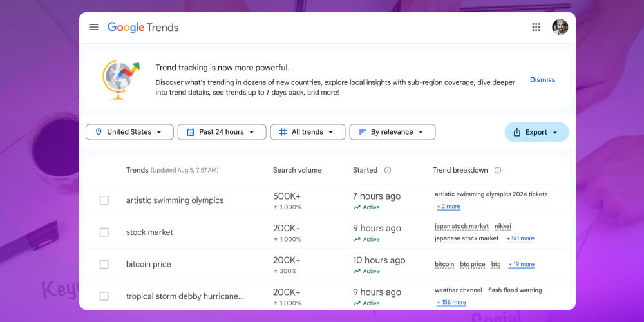
Task: Open the 'artistic swimming olympics' trend
Action: click(175, 200)
